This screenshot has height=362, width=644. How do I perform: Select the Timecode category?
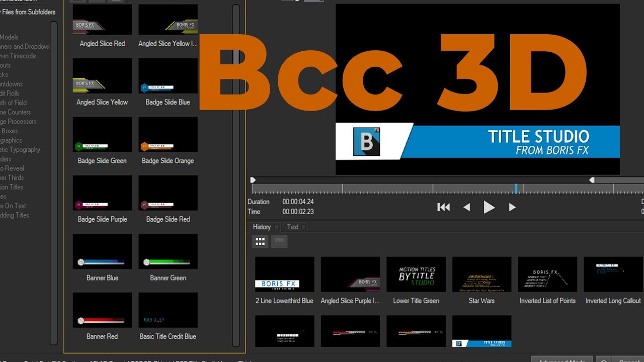click(18, 56)
